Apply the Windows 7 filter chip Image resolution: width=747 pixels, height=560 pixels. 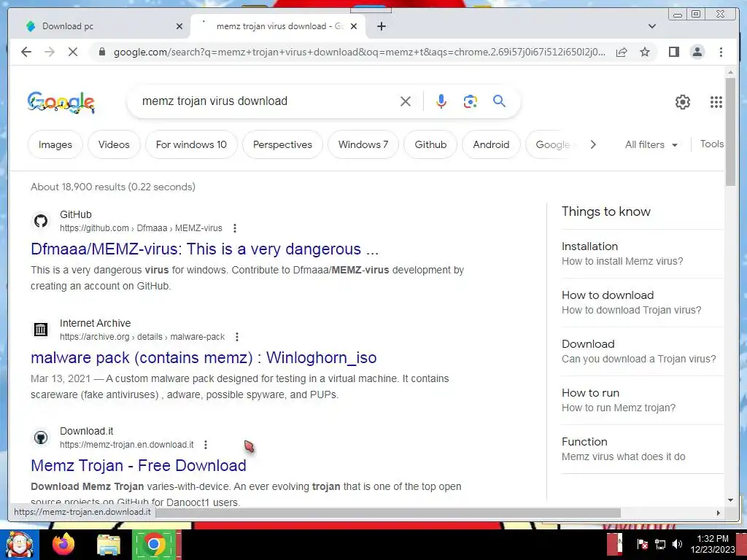(363, 144)
